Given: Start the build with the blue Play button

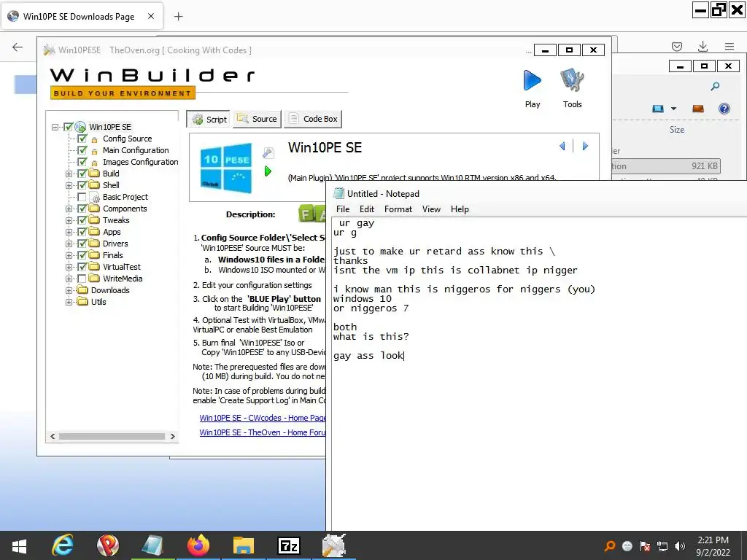Looking at the screenshot, I should (x=532, y=80).
